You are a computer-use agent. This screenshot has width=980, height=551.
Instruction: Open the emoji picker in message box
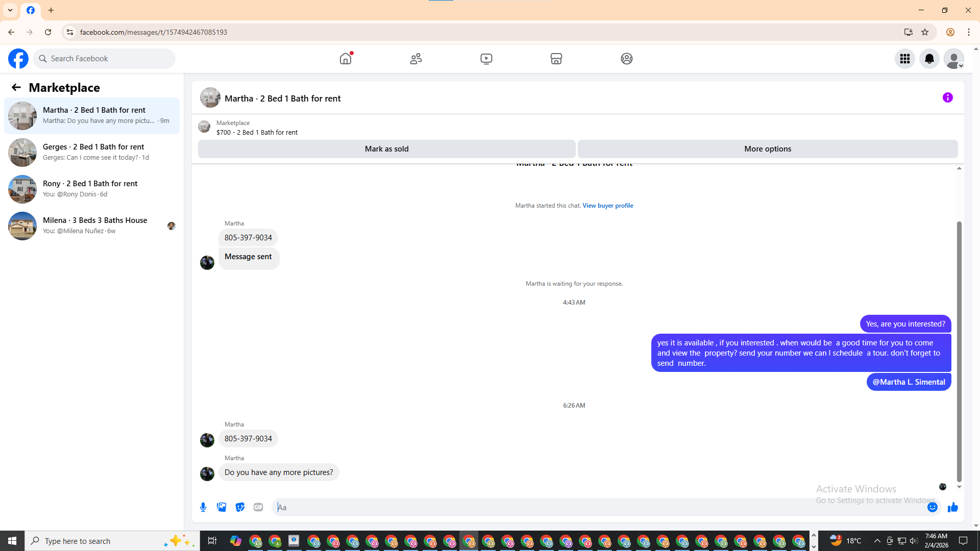pyautogui.click(x=932, y=507)
